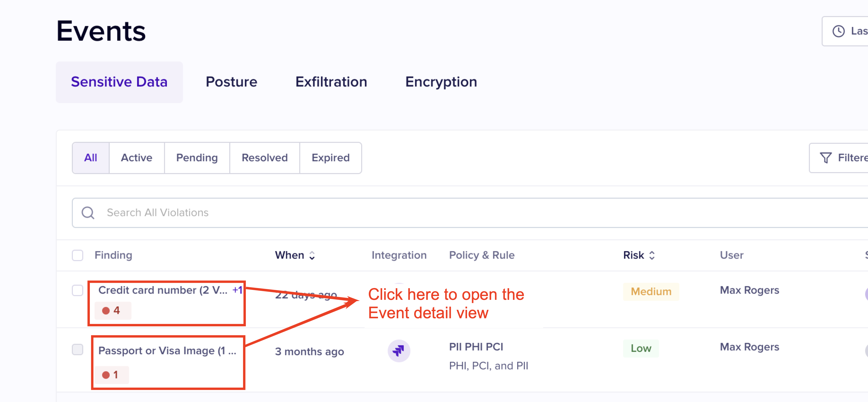Switch to the Posture tab
This screenshot has height=402, width=868.
tap(231, 82)
